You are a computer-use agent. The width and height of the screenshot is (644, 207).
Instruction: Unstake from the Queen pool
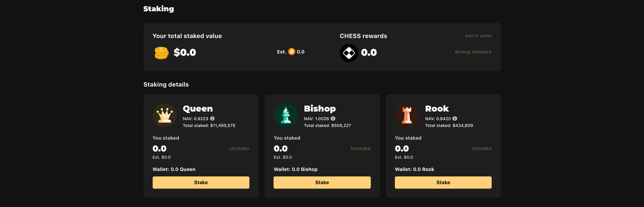pyautogui.click(x=239, y=148)
